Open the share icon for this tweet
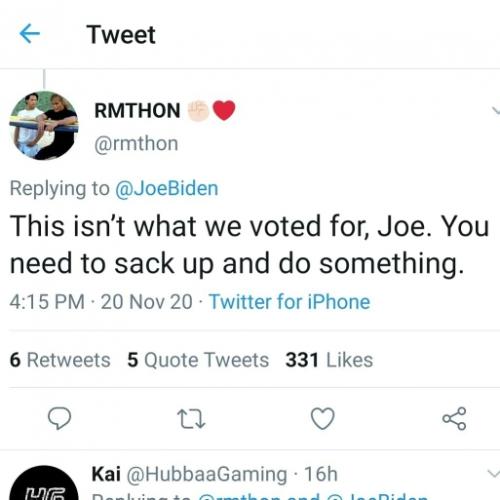 click(454, 418)
